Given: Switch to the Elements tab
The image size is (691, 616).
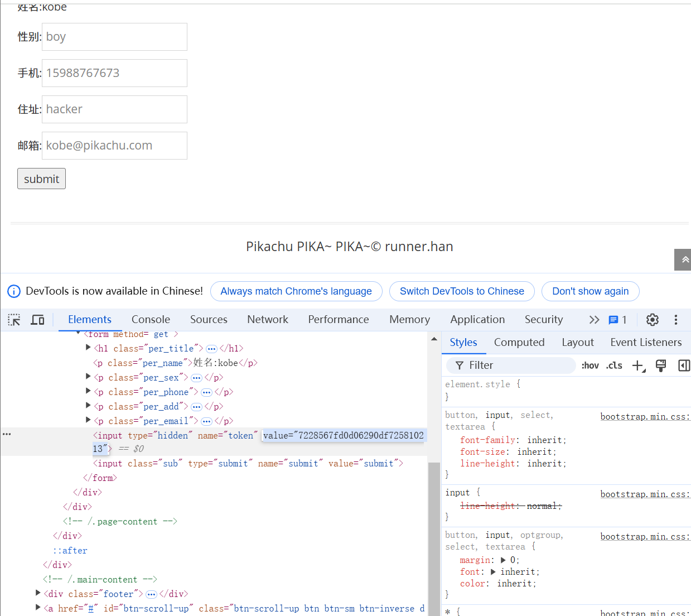Looking at the screenshot, I should (90, 320).
